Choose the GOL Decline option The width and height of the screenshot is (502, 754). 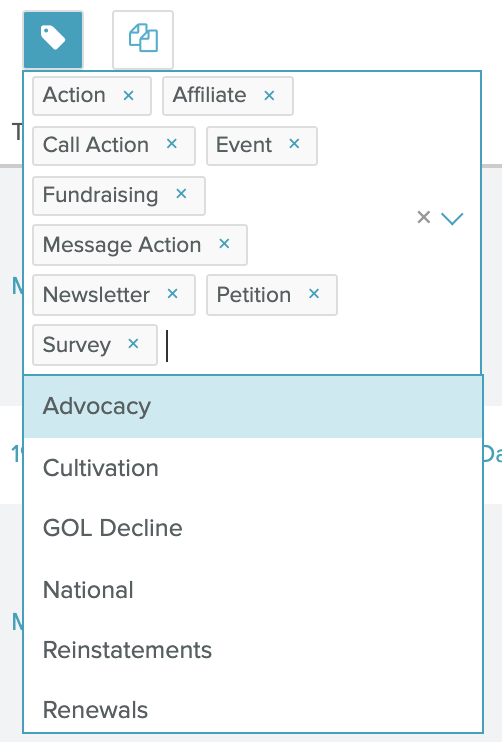pos(253,528)
